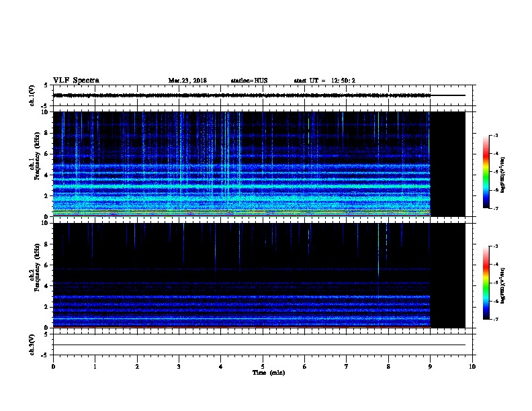Click ch.2 spectrogram's "4" kHz tick label

pyautogui.click(x=46, y=286)
